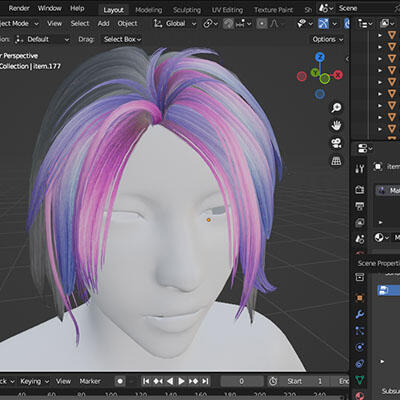Open the Tool properties wrench-screwdriver tab
This screenshot has height=400, width=400.
point(359,169)
